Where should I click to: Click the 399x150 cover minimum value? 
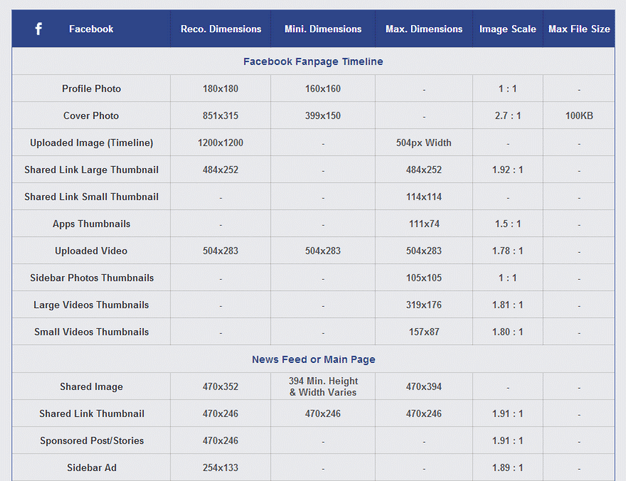click(323, 116)
